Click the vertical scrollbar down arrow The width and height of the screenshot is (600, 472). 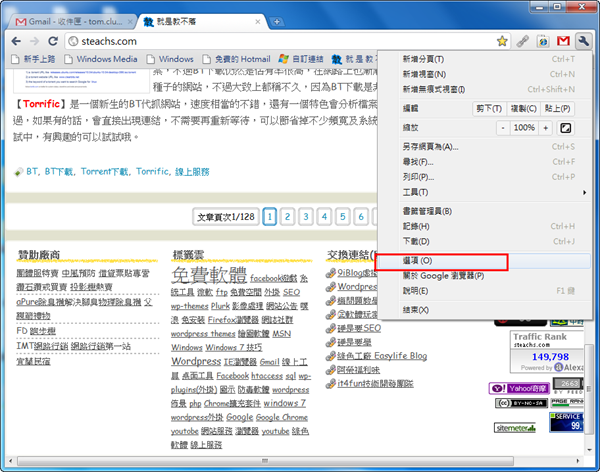[589, 450]
